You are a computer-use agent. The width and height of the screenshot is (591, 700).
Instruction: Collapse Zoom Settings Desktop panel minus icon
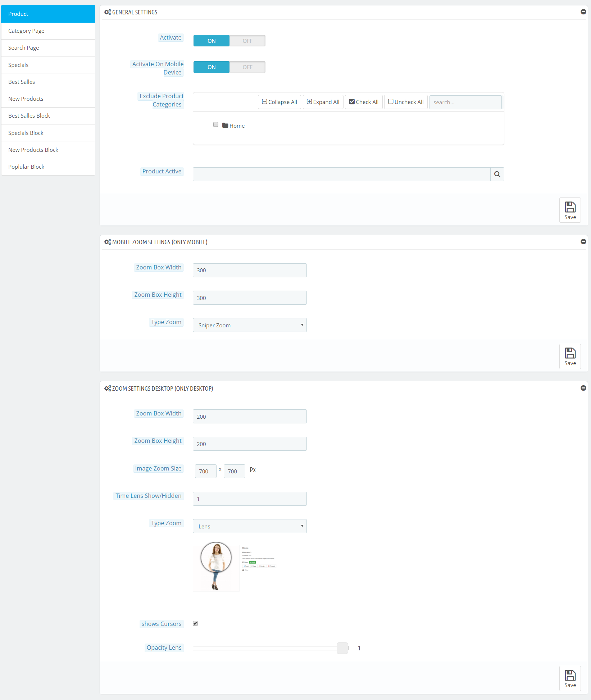(x=583, y=388)
